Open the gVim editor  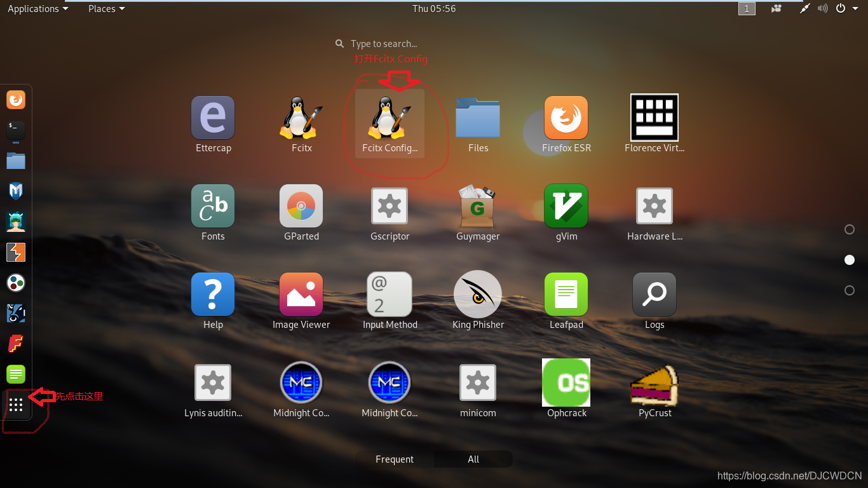pyautogui.click(x=566, y=213)
